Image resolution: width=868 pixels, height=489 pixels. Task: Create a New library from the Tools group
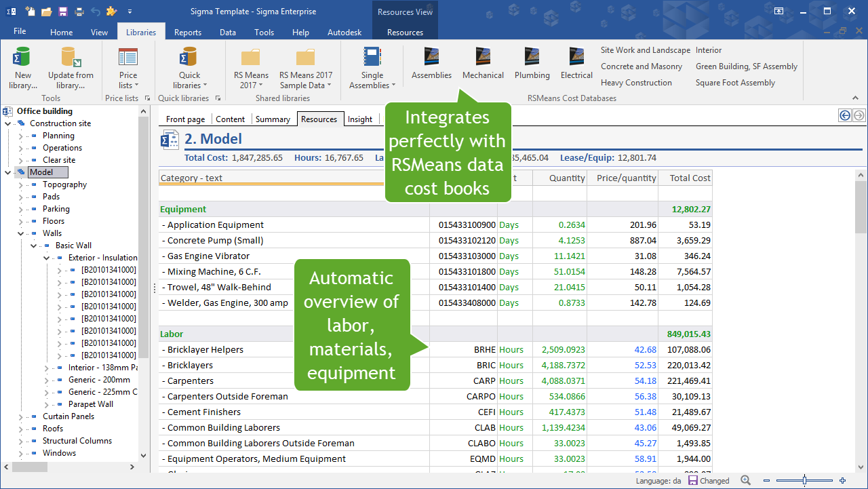(22, 66)
